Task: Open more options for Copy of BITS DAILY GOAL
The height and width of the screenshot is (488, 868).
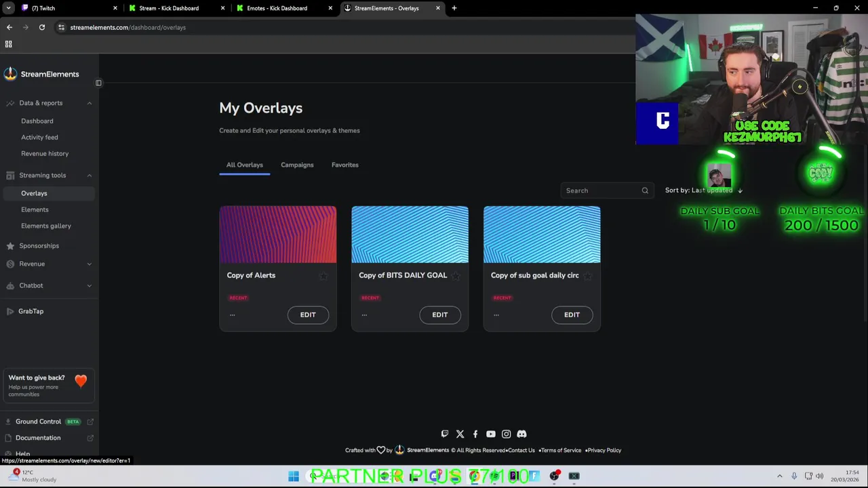Action: click(x=365, y=314)
